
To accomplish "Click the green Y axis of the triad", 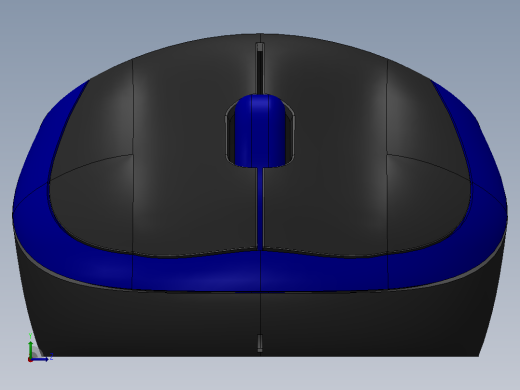I will click(31, 349).
